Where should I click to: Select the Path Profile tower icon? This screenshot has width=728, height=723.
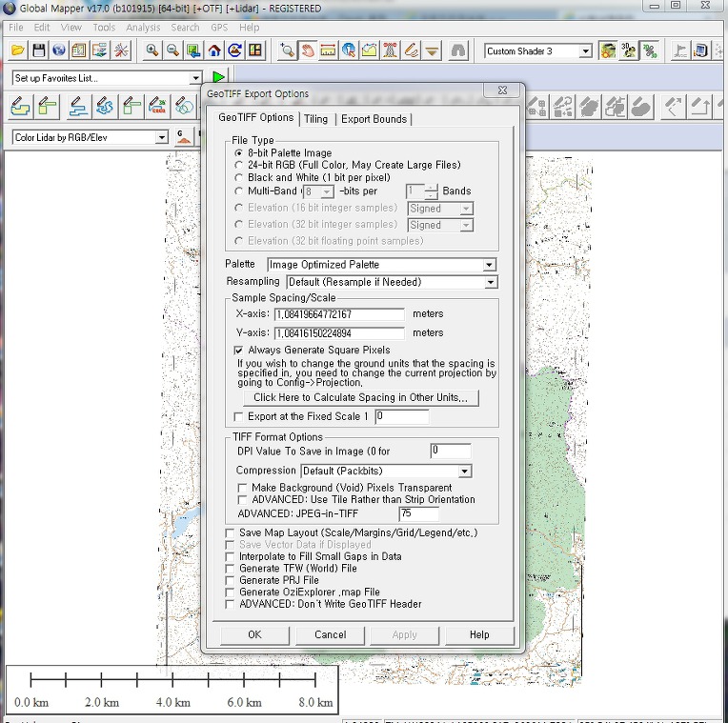click(390, 50)
